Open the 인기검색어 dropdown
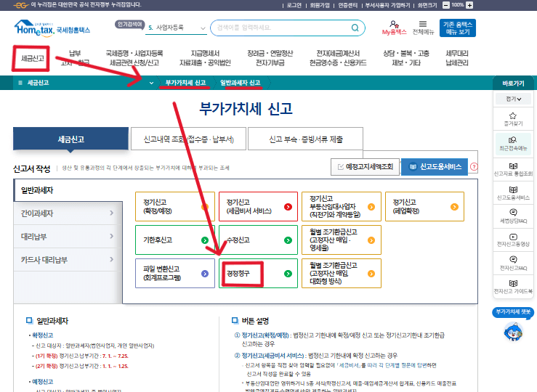The image size is (537, 392). tap(177, 28)
